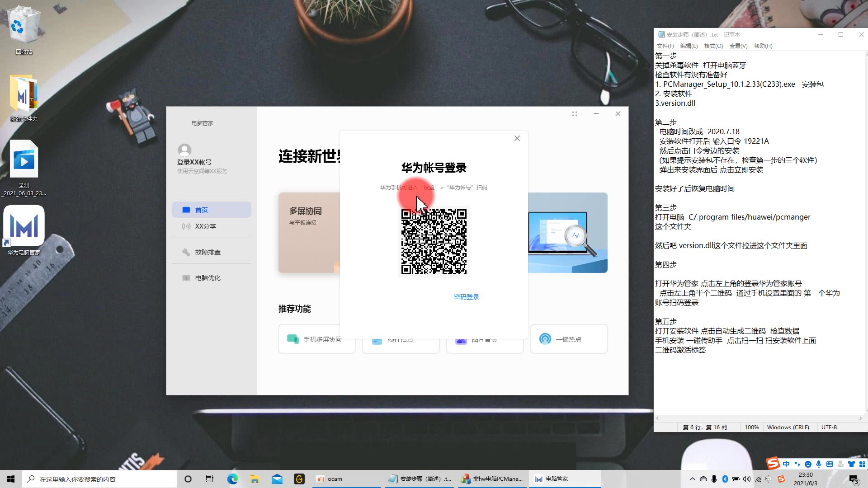This screenshot has width=868, height=488.
Task: Launch Microsoft Edge from taskbar
Action: coord(232,479)
